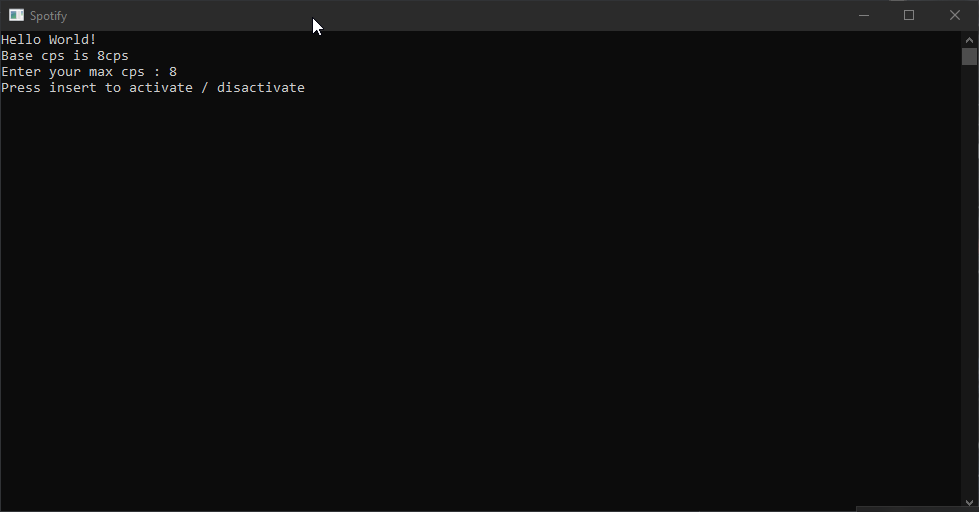
Task: Click the vertical scrollbar down arrow
Action: click(969, 502)
